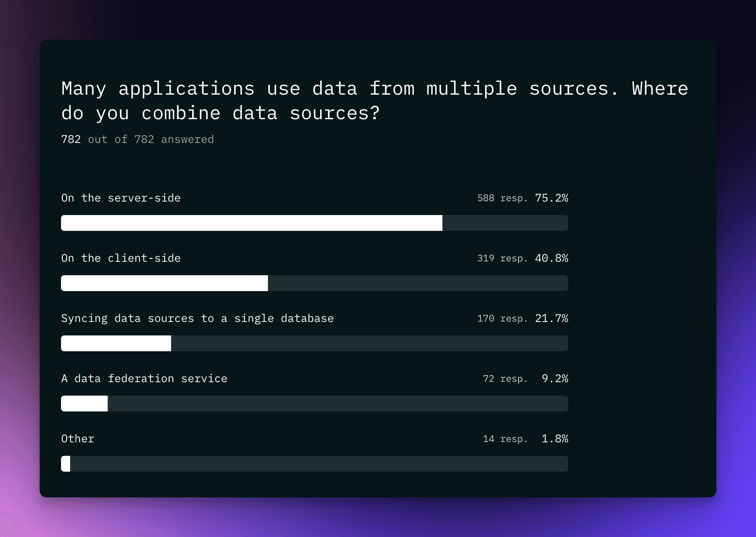Click the '14 resp.' count

tap(505, 439)
